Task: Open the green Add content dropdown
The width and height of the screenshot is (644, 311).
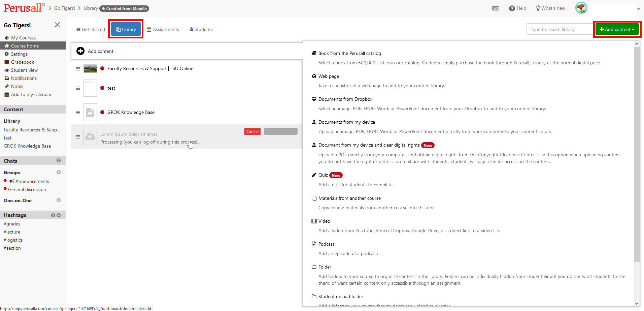Action: coord(617,29)
